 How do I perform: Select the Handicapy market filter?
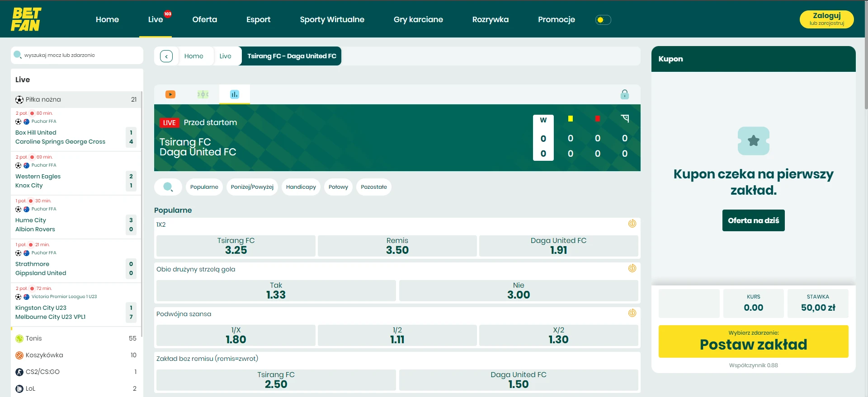[301, 187]
